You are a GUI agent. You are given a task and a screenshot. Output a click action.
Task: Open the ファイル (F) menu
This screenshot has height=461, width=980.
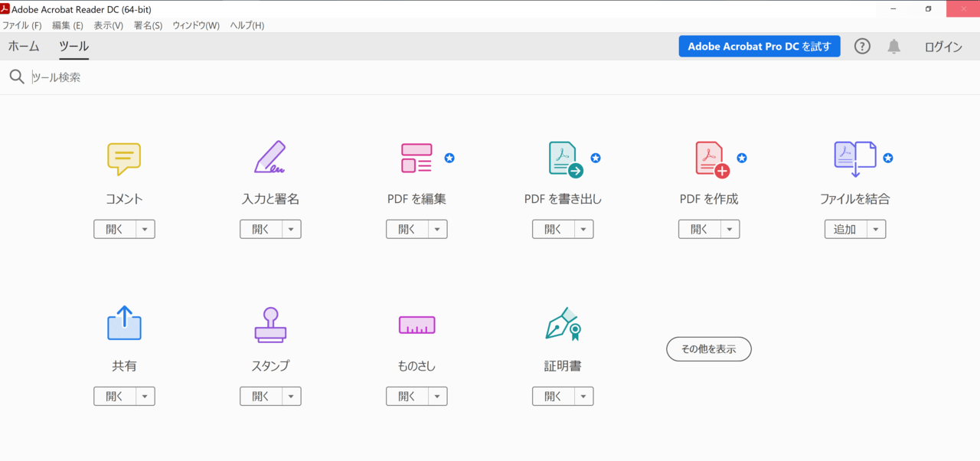pyautogui.click(x=22, y=25)
